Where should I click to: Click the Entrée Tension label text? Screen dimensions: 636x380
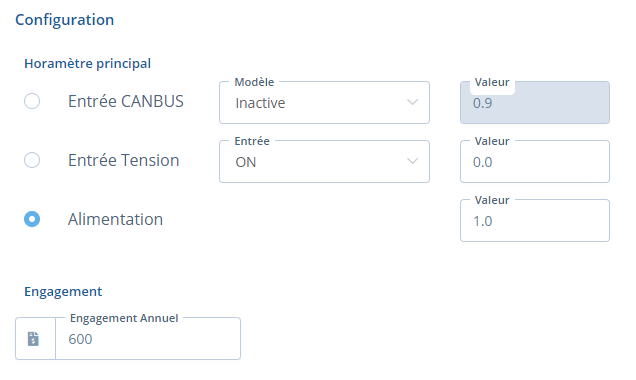124,160
